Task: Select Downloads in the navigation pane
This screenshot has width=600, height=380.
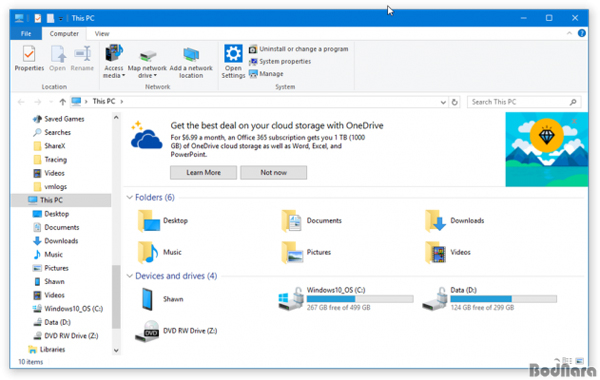Action: pos(61,241)
